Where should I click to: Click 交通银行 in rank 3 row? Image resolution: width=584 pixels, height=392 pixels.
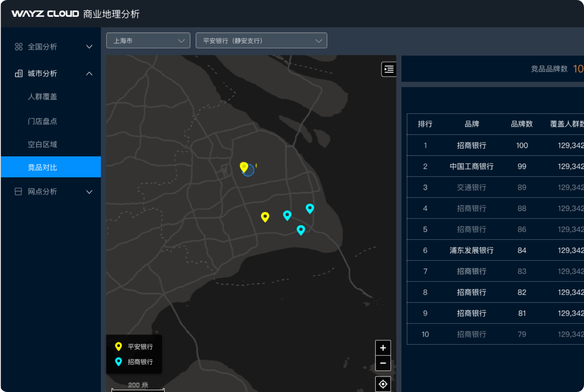pos(472,187)
